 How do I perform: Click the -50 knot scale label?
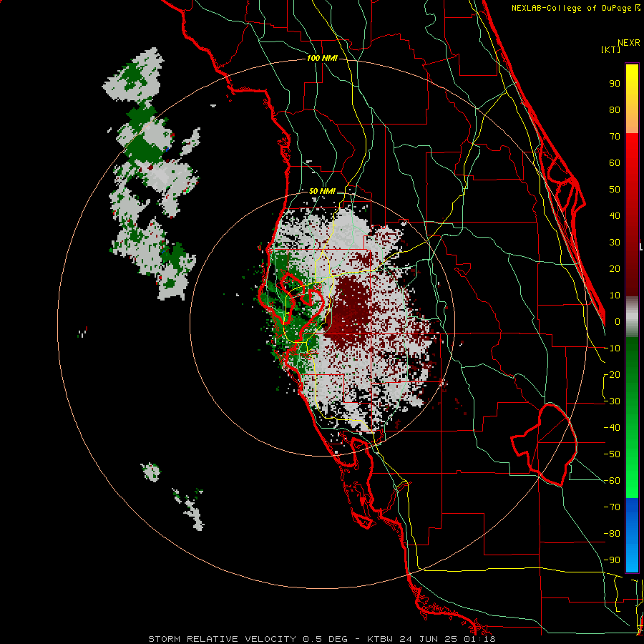pos(612,454)
